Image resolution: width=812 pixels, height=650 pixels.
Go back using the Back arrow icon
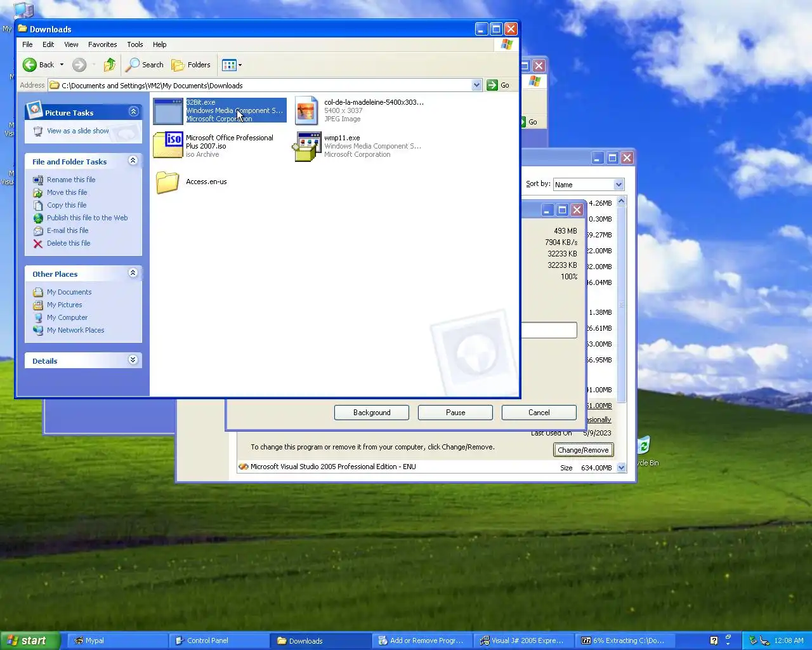point(30,65)
